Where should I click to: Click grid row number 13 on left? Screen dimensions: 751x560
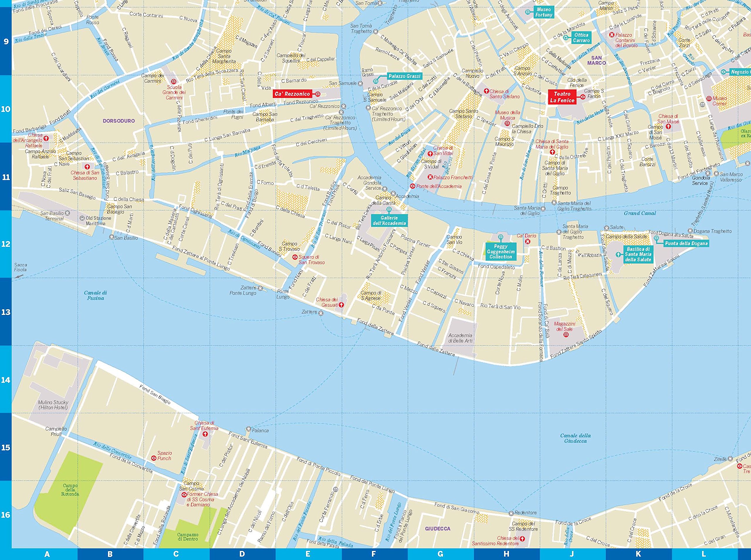(x=6, y=312)
